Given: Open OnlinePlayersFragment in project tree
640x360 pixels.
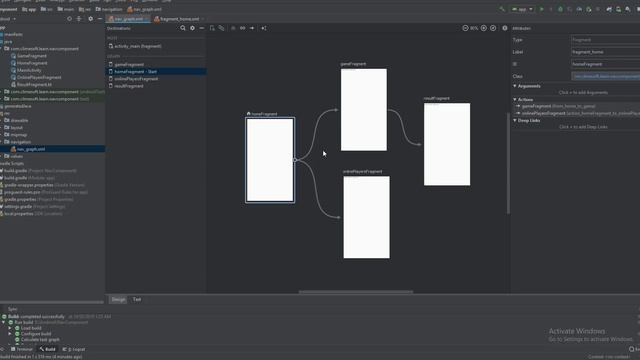Looking at the screenshot, I should coord(39,78).
